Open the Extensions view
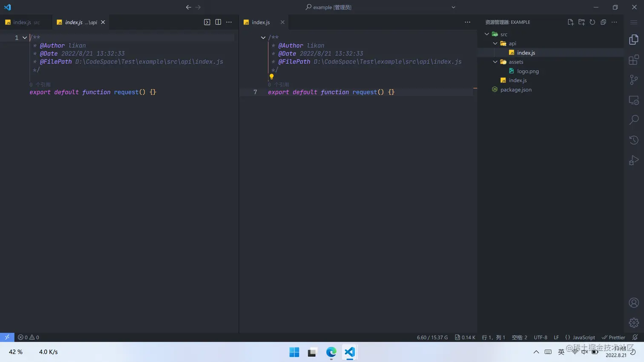The width and height of the screenshot is (644, 362). click(634, 60)
